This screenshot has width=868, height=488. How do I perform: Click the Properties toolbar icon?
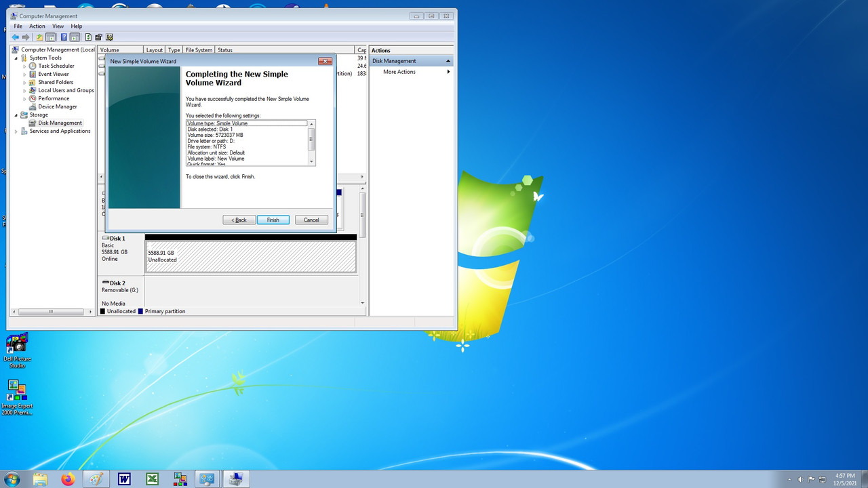coord(98,37)
